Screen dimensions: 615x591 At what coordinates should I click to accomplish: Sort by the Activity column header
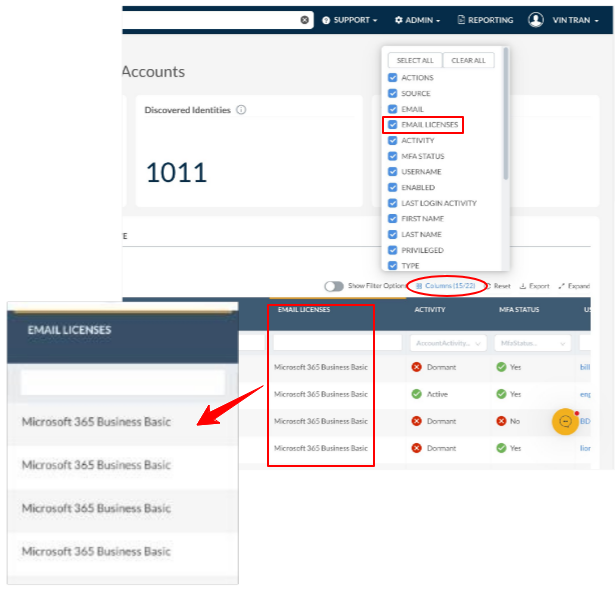click(x=430, y=310)
